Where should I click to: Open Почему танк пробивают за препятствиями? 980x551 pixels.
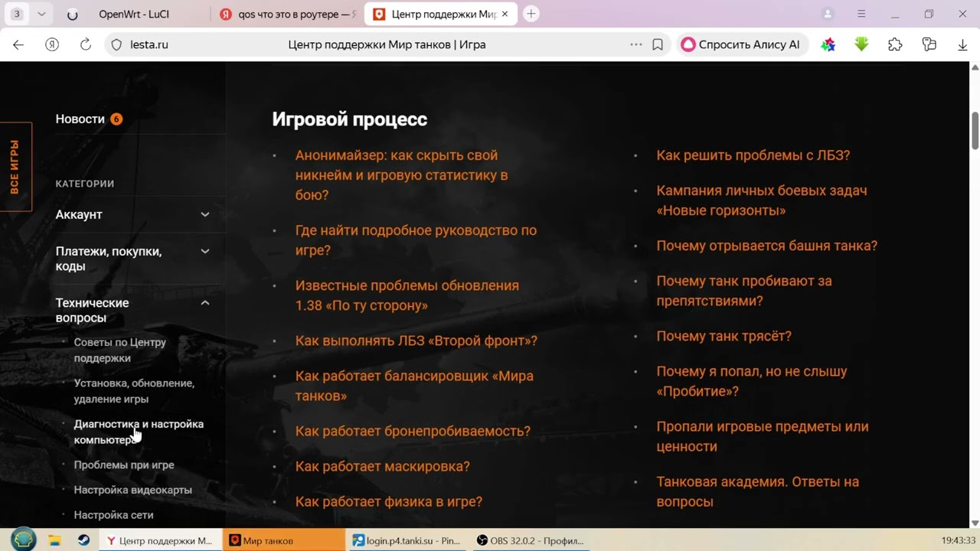744,291
